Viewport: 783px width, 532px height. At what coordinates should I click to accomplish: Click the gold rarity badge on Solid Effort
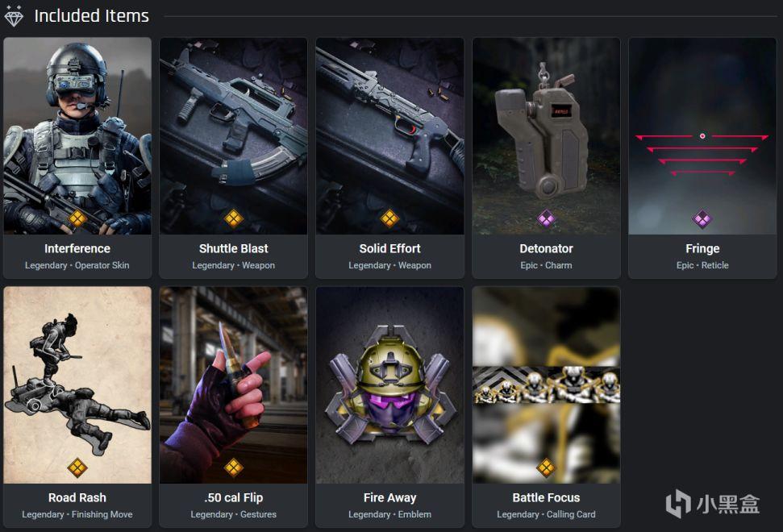point(389,218)
